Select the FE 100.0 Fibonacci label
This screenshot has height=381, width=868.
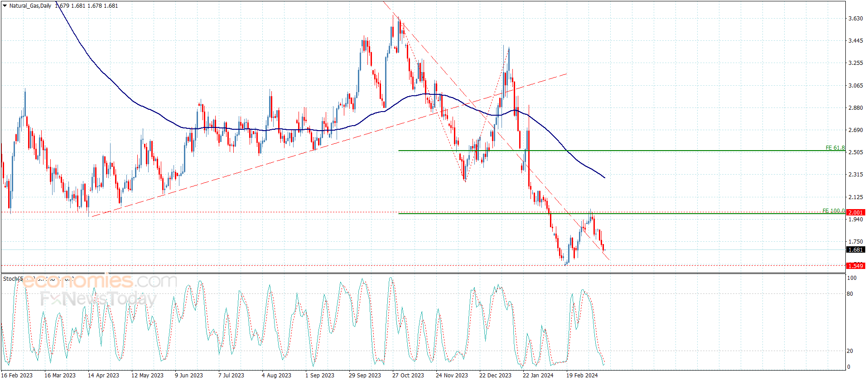click(833, 211)
